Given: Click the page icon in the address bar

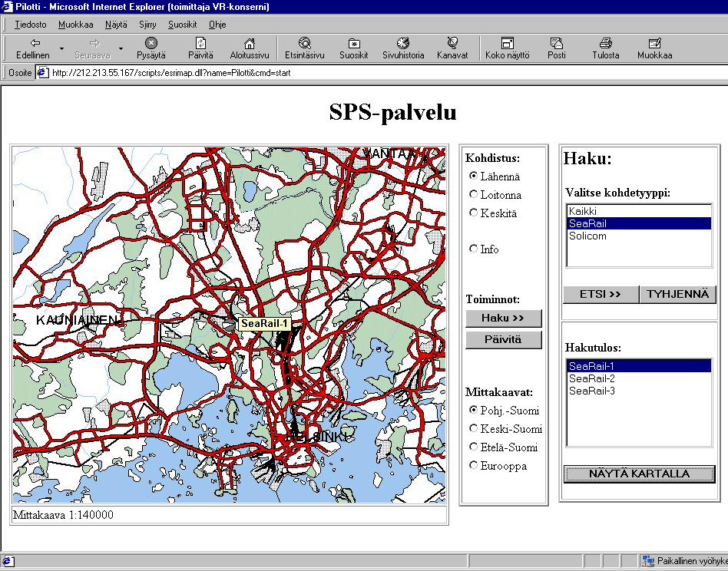Looking at the screenshot, I should 43,73.
